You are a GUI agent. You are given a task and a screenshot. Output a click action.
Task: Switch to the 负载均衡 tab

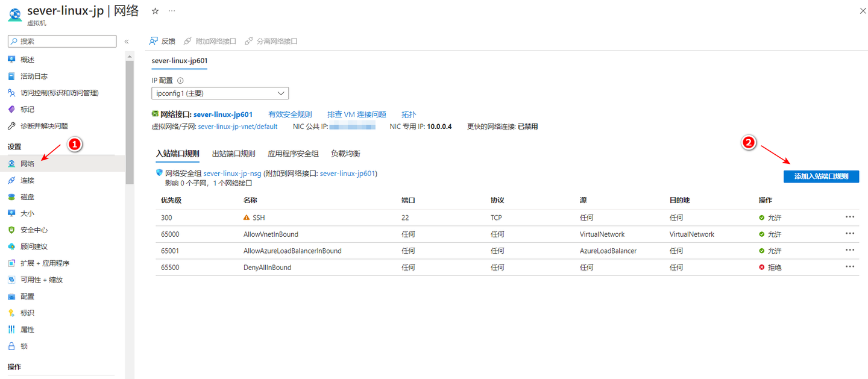(345, 154)
